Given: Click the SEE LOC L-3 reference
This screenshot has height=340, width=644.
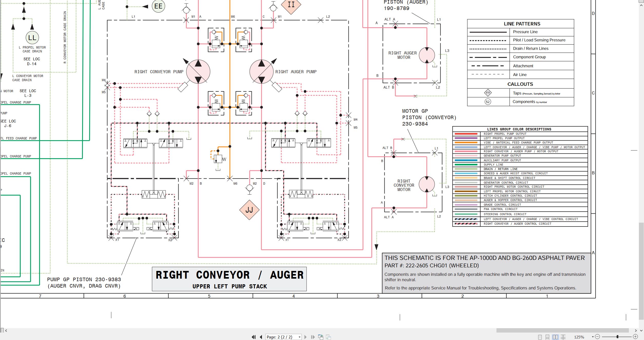Looking at the screenshot, I should pyautogui.click(x=28, y=93).
